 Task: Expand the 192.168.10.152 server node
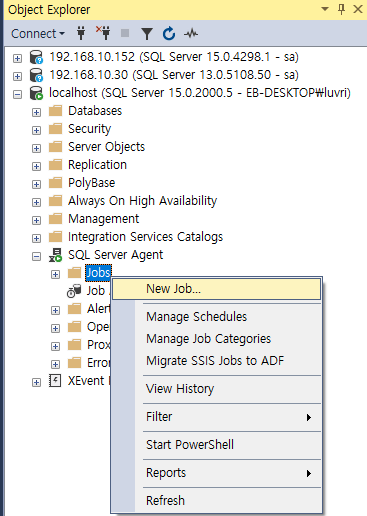click(x=17, y=59)
